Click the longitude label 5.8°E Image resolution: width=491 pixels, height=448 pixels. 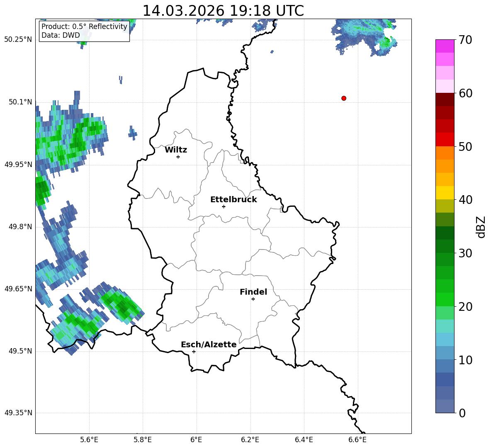tap(143, 440)
